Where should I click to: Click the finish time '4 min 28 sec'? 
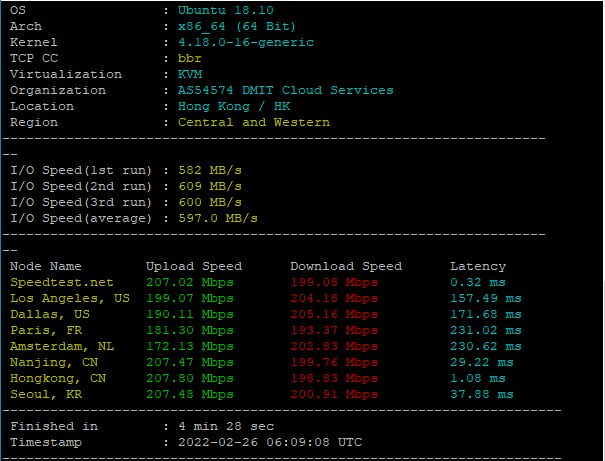[226, 426]
